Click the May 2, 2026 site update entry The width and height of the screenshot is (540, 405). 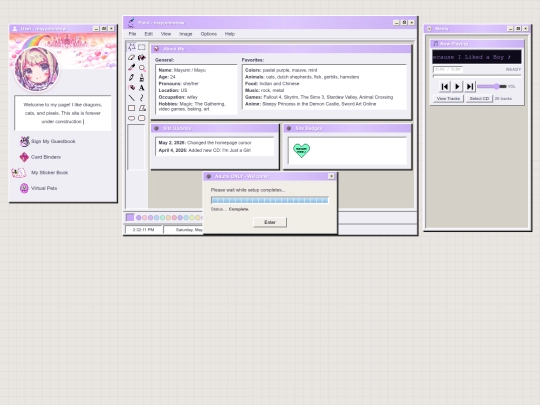point(205,143)
